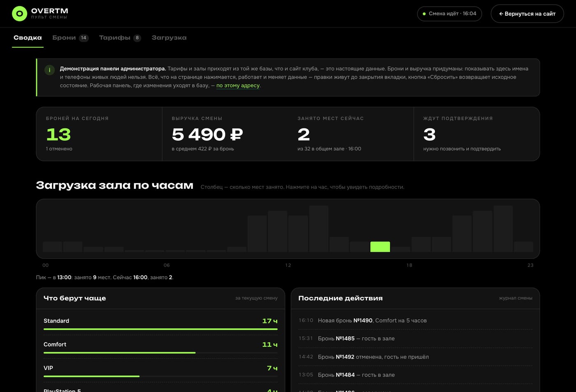Open the log entry for booking №1490

(415, 320)
